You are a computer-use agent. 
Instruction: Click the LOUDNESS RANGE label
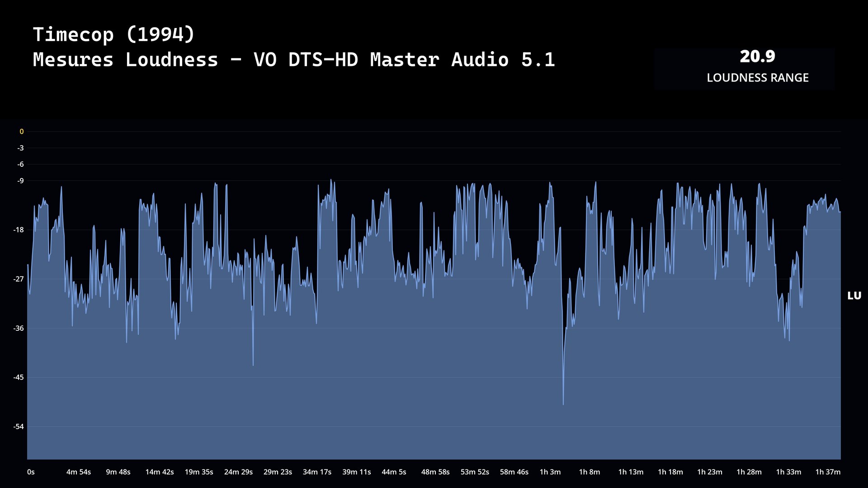[x=757, y=78]
